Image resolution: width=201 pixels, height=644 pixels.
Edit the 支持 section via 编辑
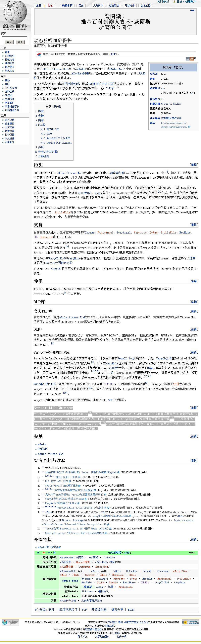point(193,225)
